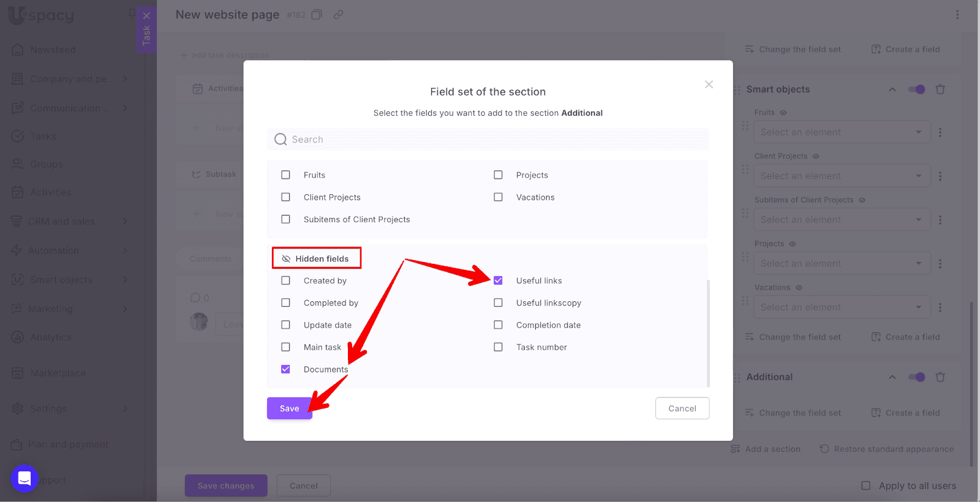Open the three-dot menu for Fruits field
Viewport: 980px width, 502px height.
click(x=940, y=132)
